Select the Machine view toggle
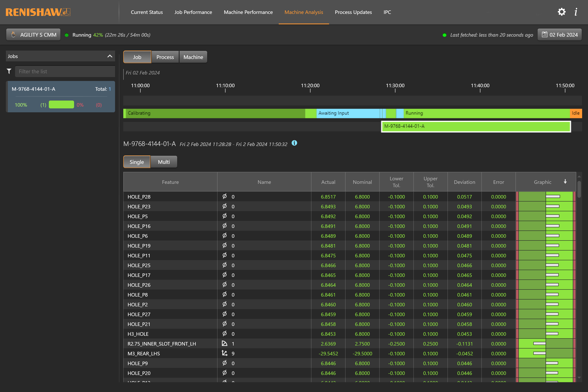 (x=193, y=57)
